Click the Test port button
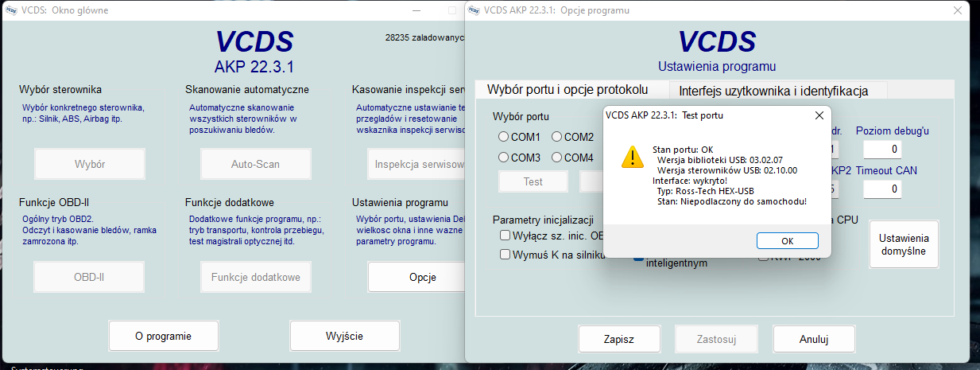The width and height of the screenshot is (980, 370). [x=533, y=181]
